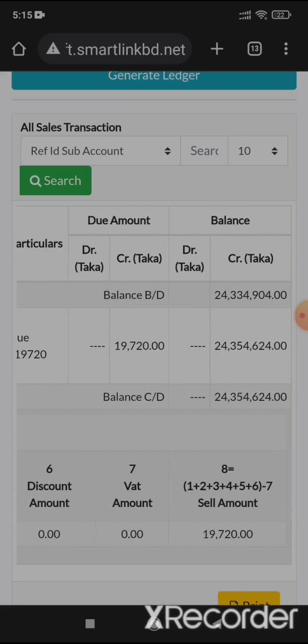Tap the Balance B/D row

click(x=154, y=295)
